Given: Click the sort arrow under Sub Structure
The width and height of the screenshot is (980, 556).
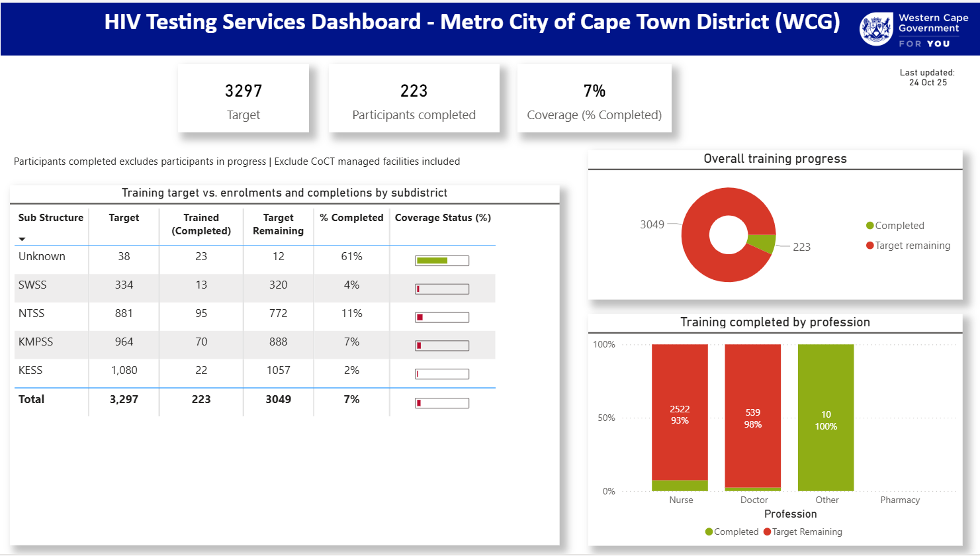Looking at the screenshot, I should [22, 239].
